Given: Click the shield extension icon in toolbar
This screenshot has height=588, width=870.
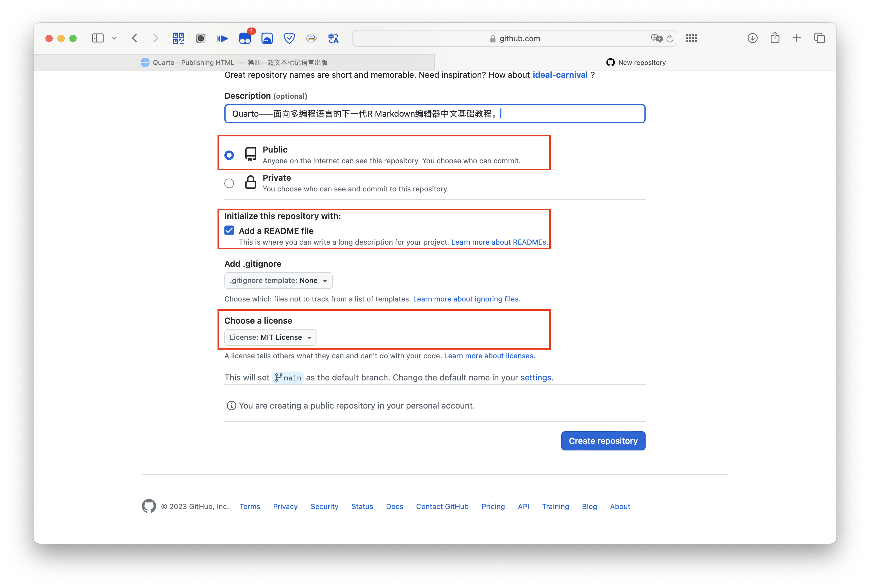Looking at the screenshot, I should tap(289, 38).
